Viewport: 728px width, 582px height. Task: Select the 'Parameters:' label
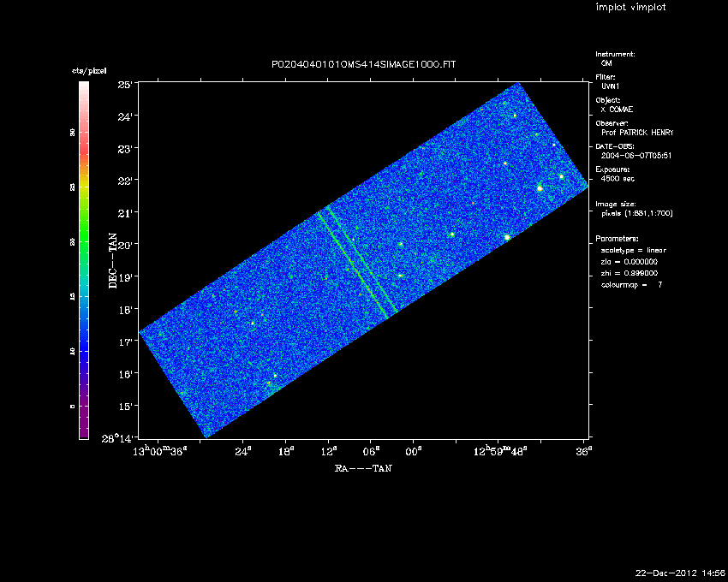click(617, 239)
